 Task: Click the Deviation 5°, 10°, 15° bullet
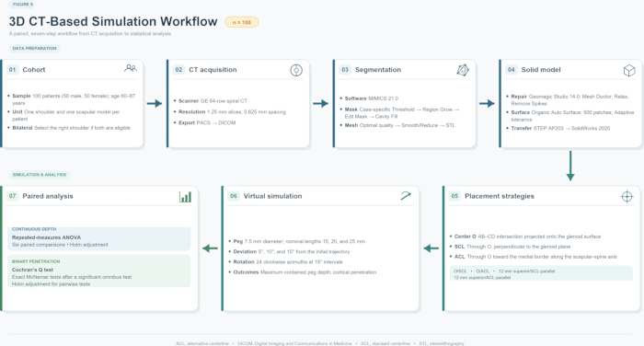click(x=289, y=251)
